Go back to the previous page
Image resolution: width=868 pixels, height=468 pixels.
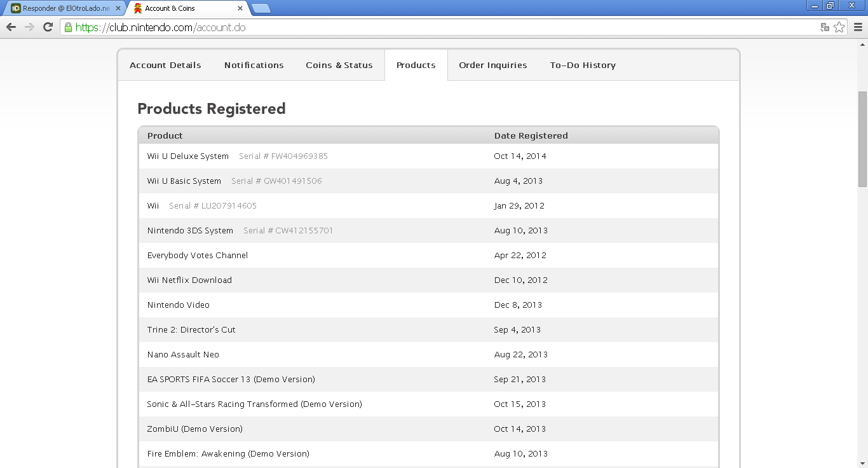click(11, 27)
